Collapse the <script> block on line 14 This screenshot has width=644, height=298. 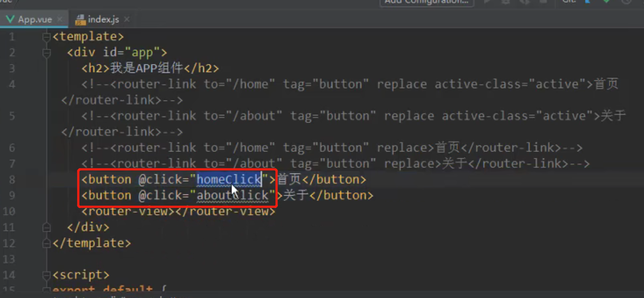(x=46, y=275)
